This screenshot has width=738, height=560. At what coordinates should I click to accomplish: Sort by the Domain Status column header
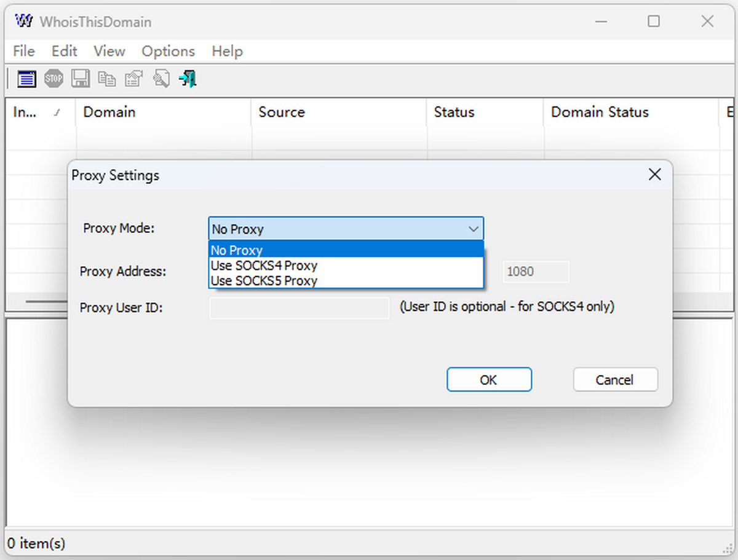pyautogui.click(x=631, y=112)
